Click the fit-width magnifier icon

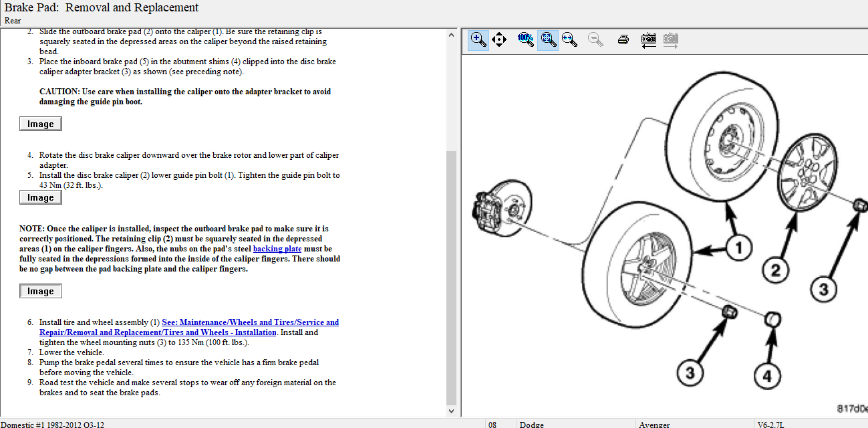point(569,39)
